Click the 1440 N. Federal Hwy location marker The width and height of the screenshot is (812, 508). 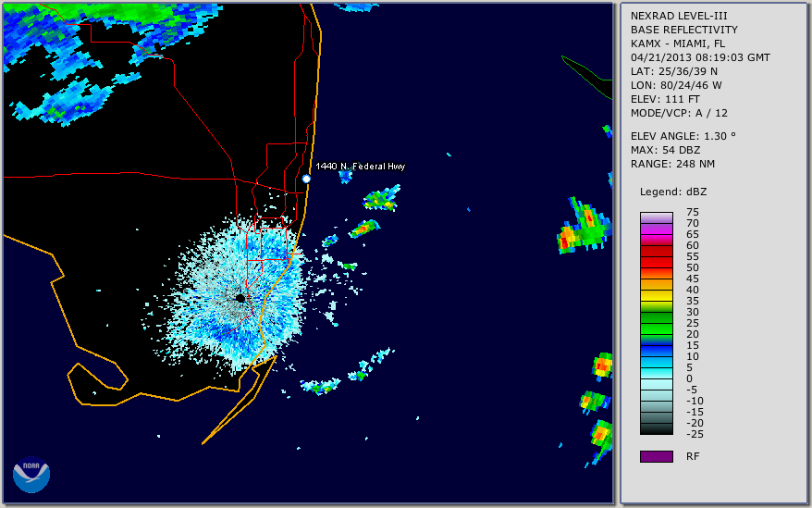[306, 179]
